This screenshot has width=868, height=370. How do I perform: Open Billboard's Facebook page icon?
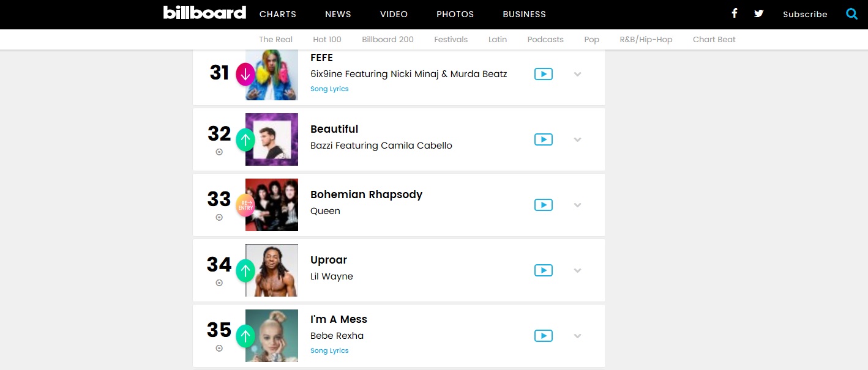[x=735, y=13]
